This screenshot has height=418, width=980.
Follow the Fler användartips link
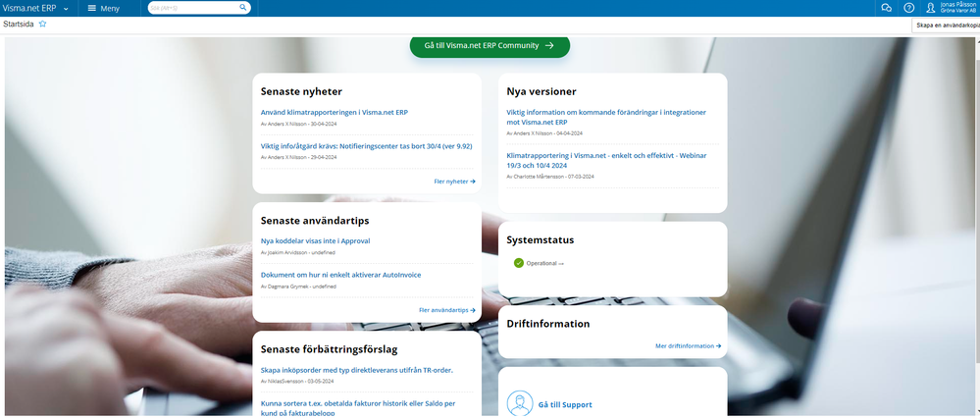coord(447,310)
